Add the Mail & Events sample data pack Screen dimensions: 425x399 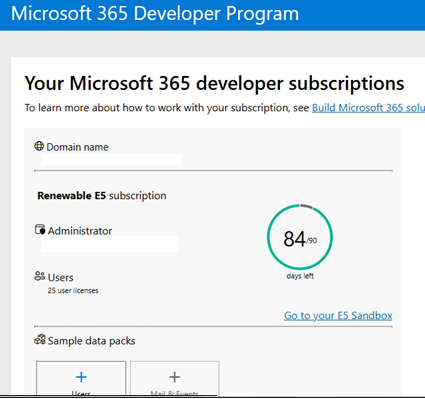(x=175, y=378)
